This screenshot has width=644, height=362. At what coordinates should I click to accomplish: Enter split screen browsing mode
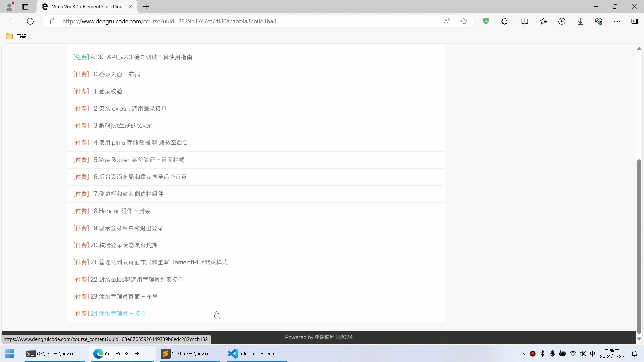(x=525, y=21)
